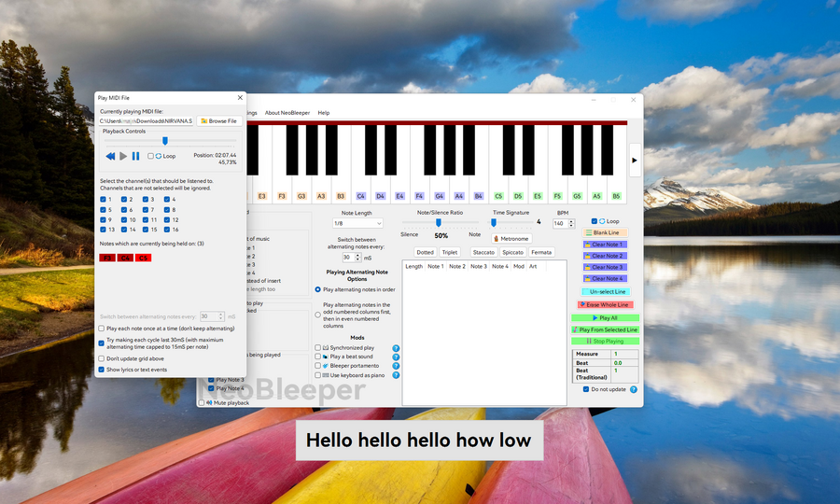
Task: Toggle Loop checkbox in main NeoBleeper window
Action: [x=595, y=221]
